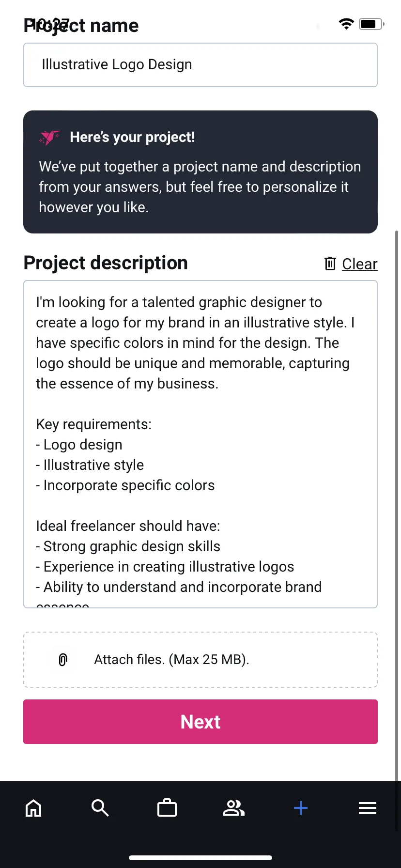The width and height of the screenshot is (401, 868).
Task: Click the pink Next button
Action: click(x=200, y=722)
